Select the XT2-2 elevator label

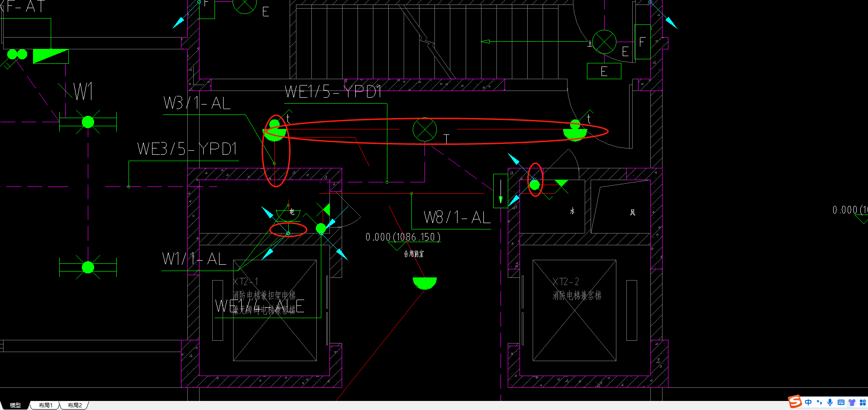tap(566, 281)
